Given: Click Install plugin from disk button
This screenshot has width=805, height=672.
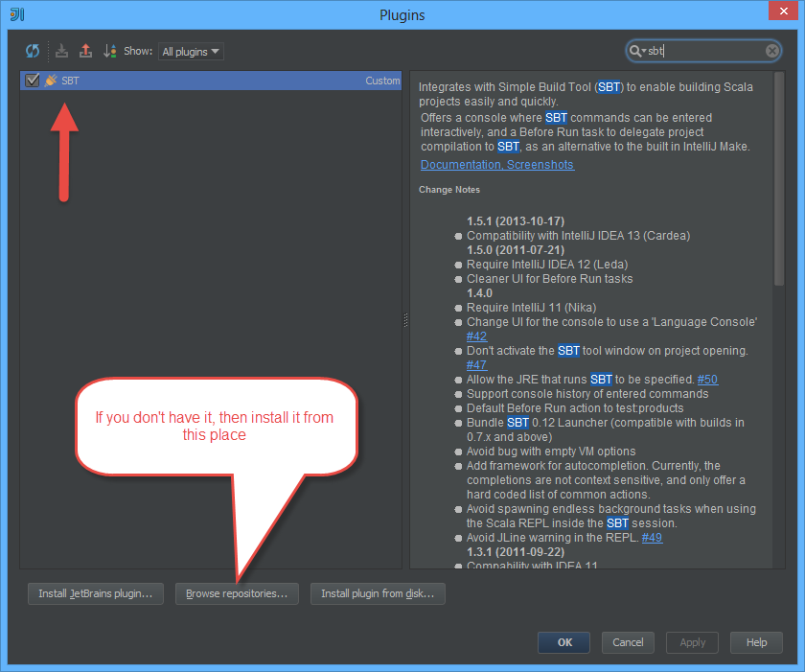Looking at the screenshot, I should point(378,593).
